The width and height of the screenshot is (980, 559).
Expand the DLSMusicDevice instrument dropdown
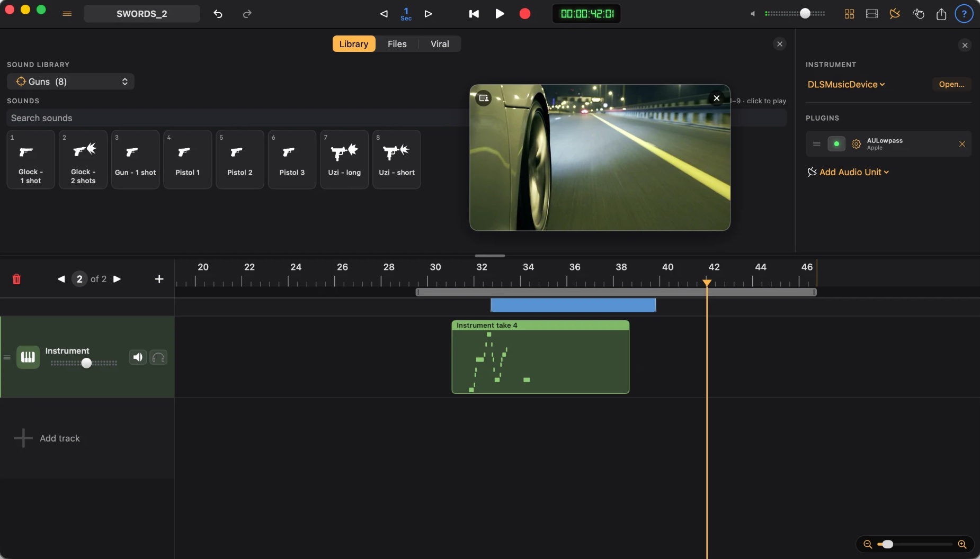846,84
